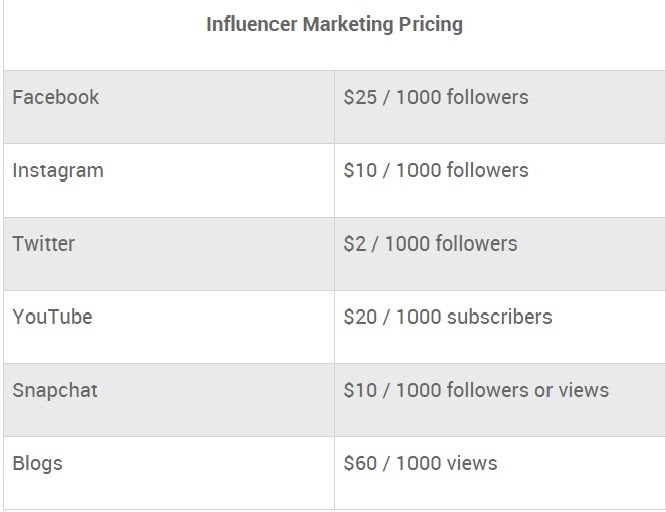Select the Instagram platform cell
Viewport: 666px width, 512px height.
pyautogui.click(x=58, y=170)
